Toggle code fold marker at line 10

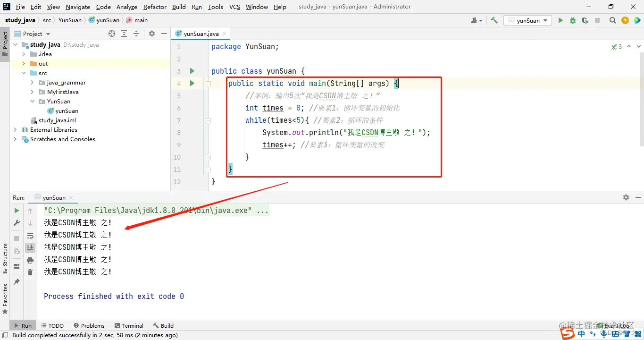(x=208, y=157)
